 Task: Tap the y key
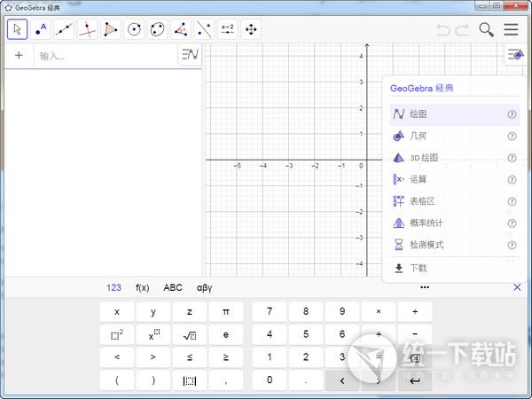(153, 312)
